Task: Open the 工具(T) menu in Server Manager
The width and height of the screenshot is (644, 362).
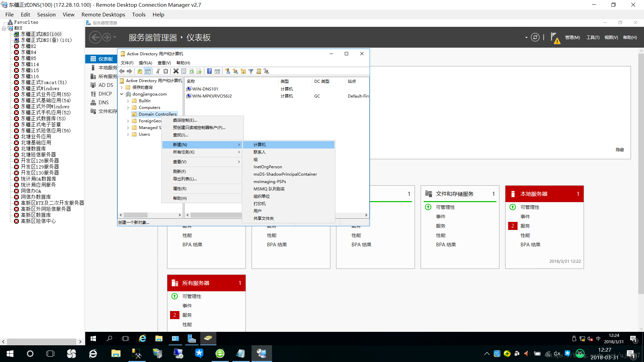Action: 593,38
